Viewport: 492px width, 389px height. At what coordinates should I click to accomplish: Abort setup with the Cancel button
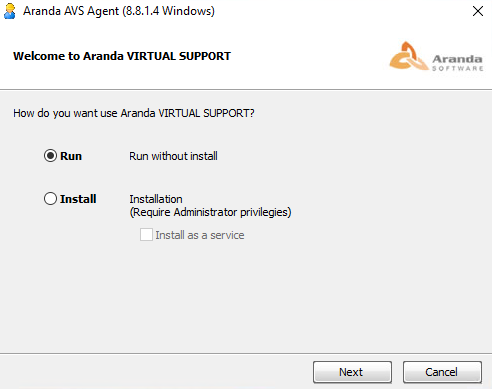442,372
